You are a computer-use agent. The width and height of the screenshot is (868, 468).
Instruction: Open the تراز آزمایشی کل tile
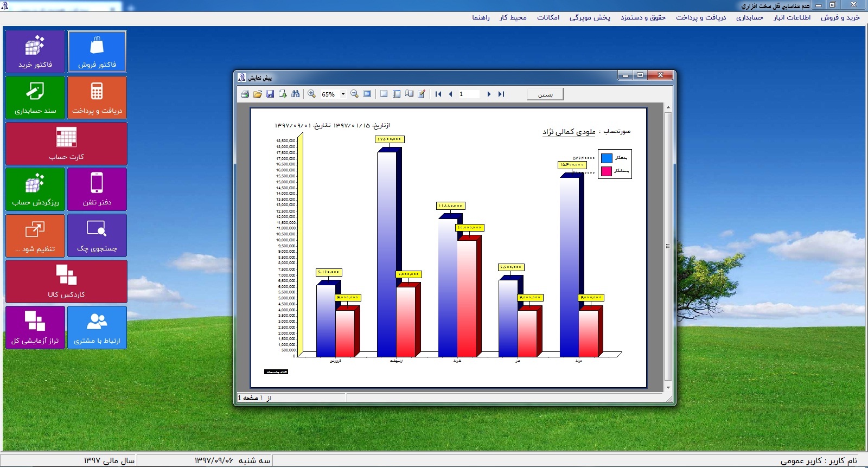(35, 328)
